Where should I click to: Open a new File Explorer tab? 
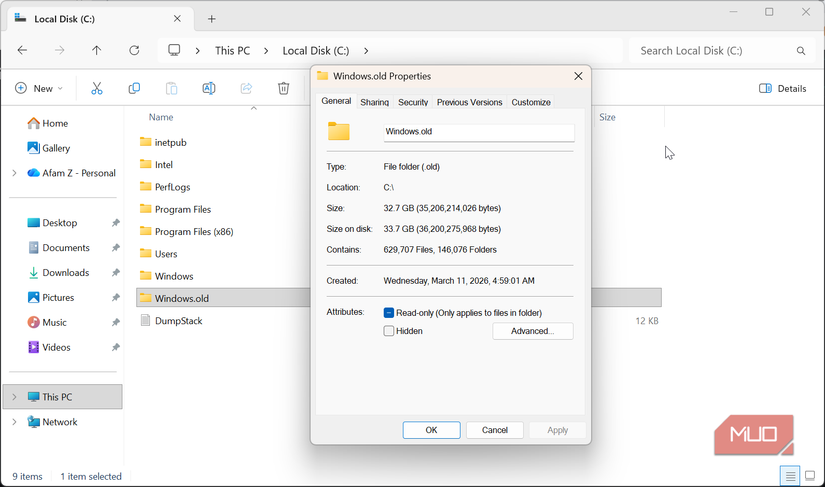pos(211,19)
